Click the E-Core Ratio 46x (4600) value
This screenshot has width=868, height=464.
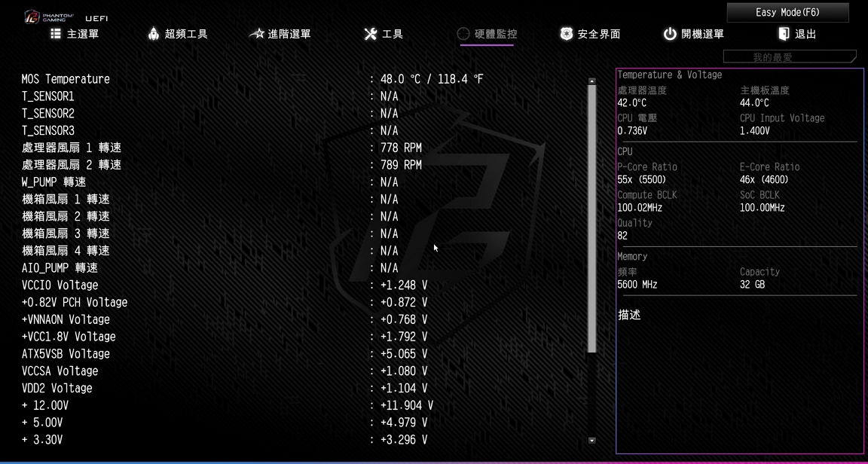[764, 179]
